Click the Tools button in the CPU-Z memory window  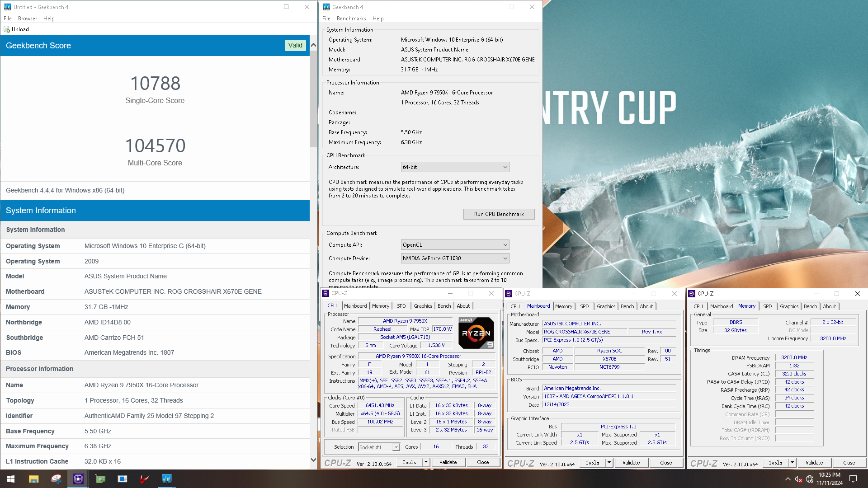[x=775, y=463]
